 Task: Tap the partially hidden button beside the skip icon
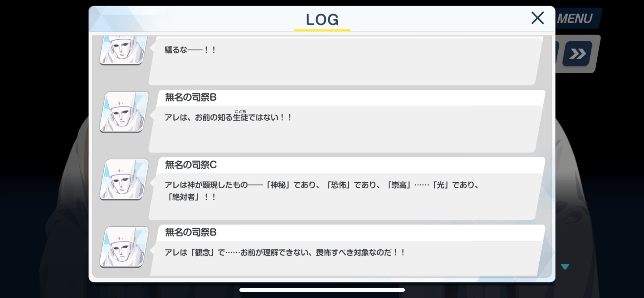pyautogui.click(x=558, y=54)
